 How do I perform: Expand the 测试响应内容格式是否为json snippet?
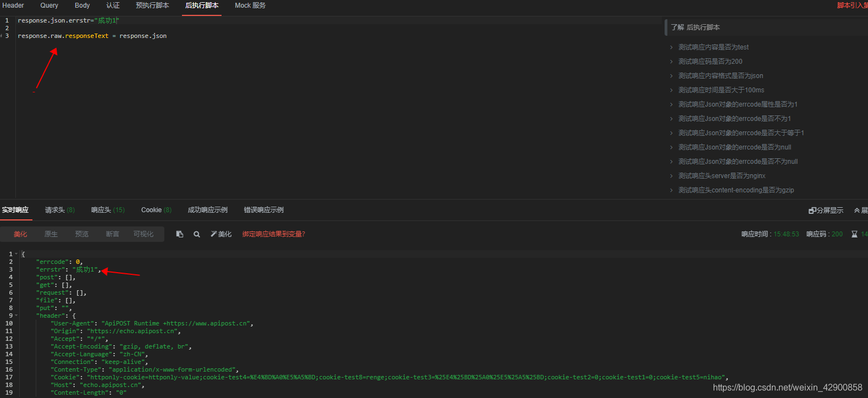pyautogui.click(x=721, y=76)
